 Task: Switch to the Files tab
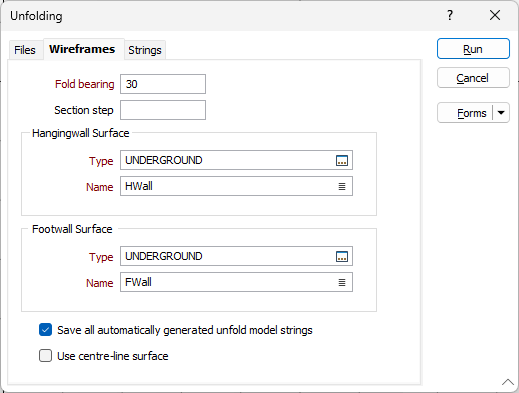click(25, 50)
